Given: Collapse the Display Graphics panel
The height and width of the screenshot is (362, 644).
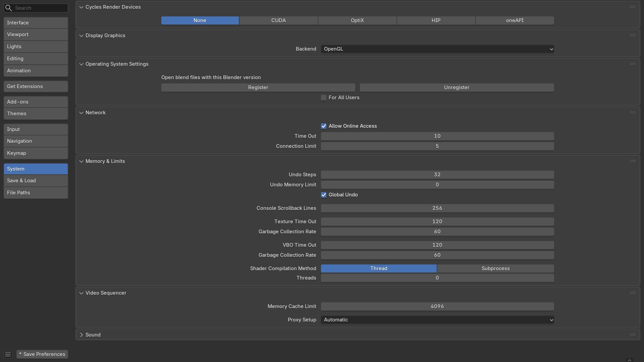Looking at the screenshot, I should (81, 36).
